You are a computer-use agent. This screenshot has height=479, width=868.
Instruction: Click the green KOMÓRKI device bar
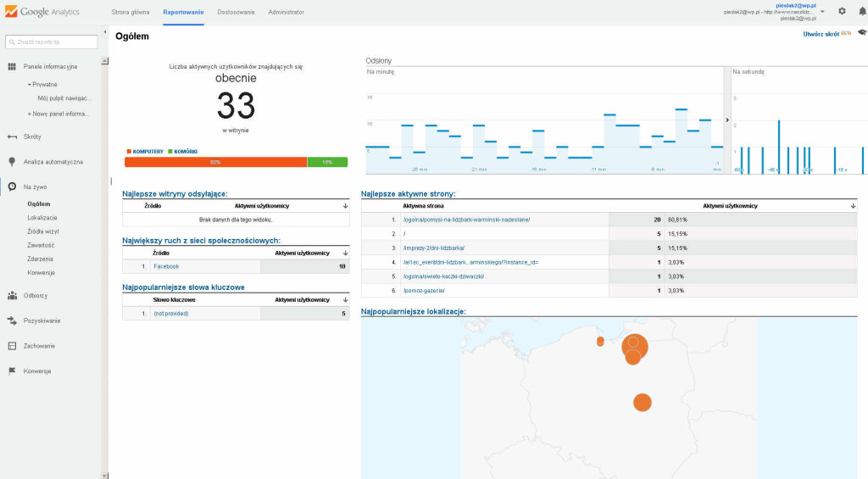[x=328, y=162]
